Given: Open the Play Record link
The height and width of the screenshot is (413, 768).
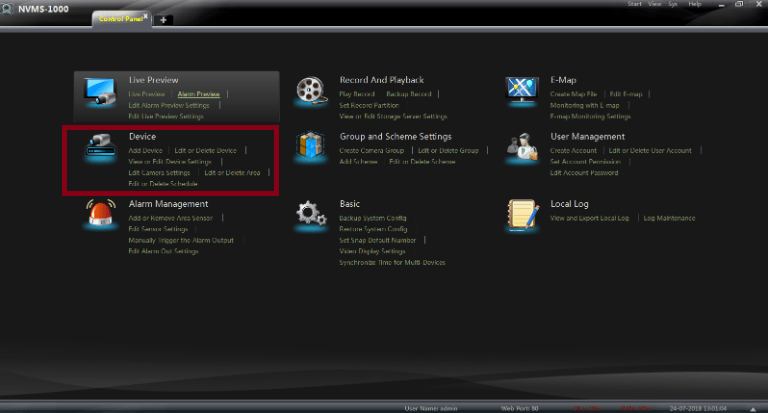Looking at the screenshot, I should click(356, 94).
